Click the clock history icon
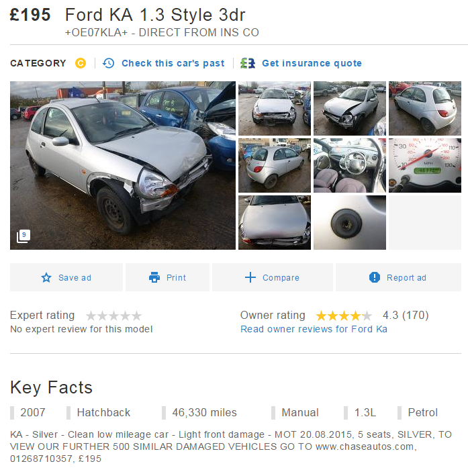The image size is (468, 476). coord(108,63)
